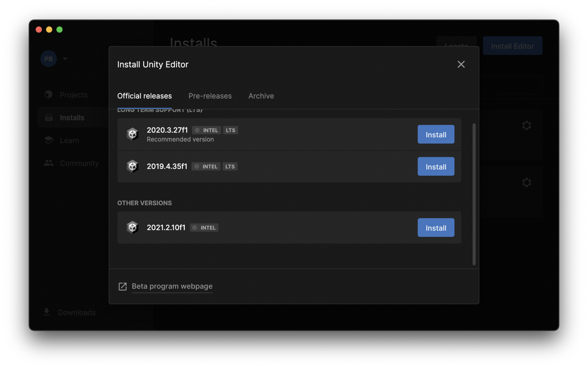
Task: Switch to the Archive tab
Action: pos(261,96)
